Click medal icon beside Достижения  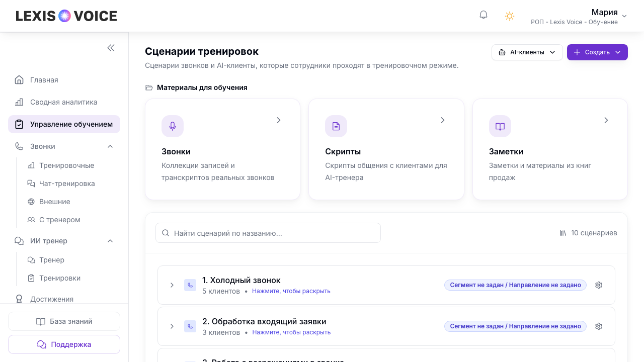tap(19, 299)
